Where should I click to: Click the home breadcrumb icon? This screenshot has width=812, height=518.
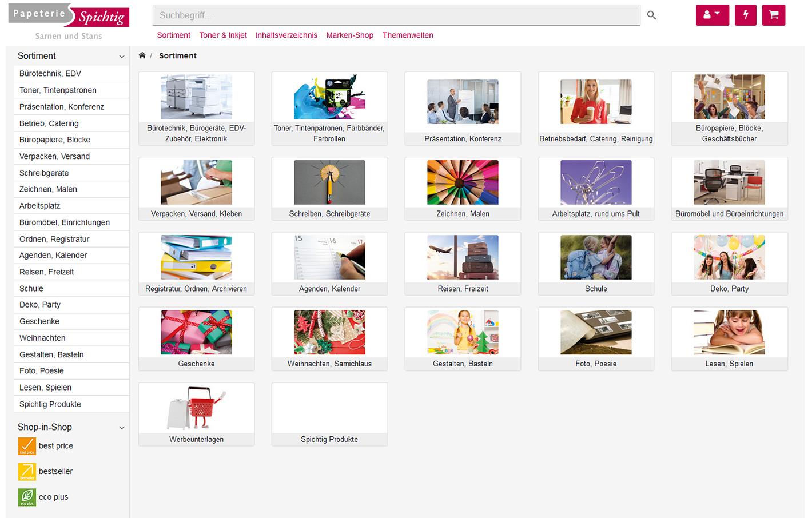click(x=141, y=55)
